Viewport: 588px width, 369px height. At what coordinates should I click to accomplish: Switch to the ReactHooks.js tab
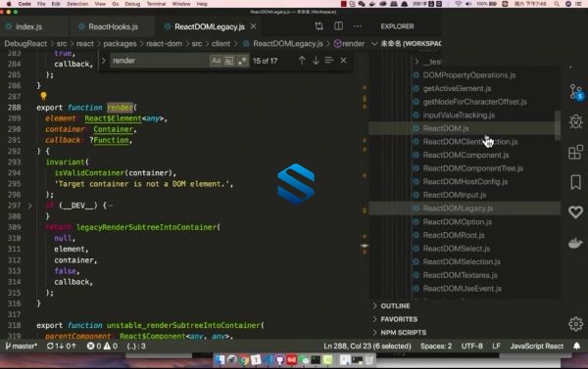point(113,26)
